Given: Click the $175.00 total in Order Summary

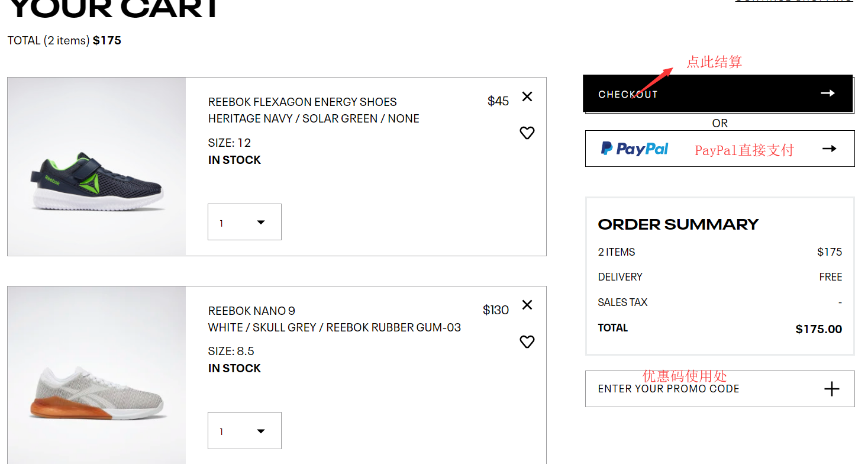Looking at the screenshot, I should tap(818, 329).
